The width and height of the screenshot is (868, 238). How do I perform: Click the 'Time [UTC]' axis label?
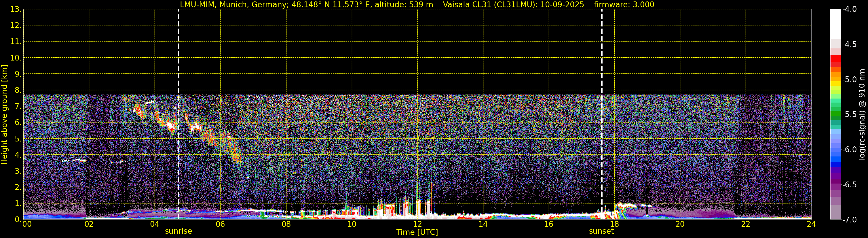[x=417, y=232]
